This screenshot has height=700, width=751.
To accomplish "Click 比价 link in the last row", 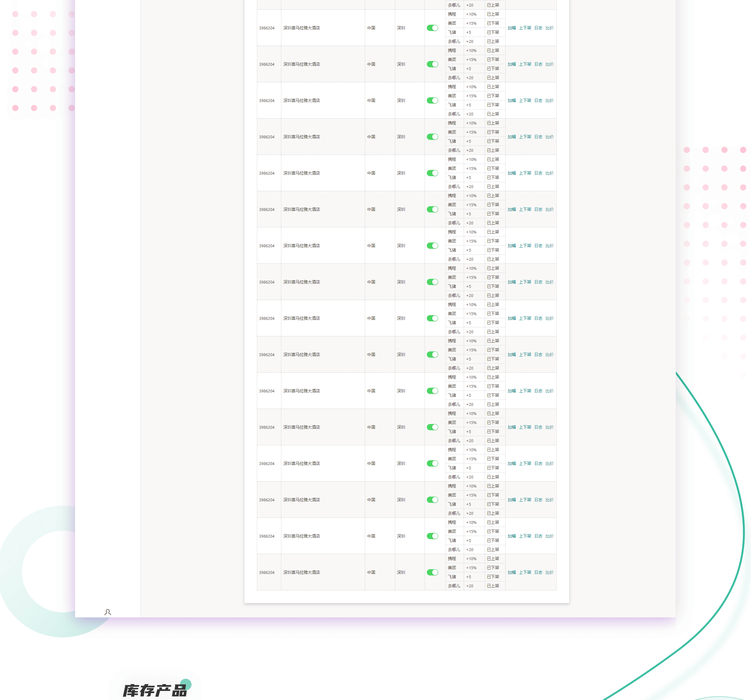I will [549, 572].
